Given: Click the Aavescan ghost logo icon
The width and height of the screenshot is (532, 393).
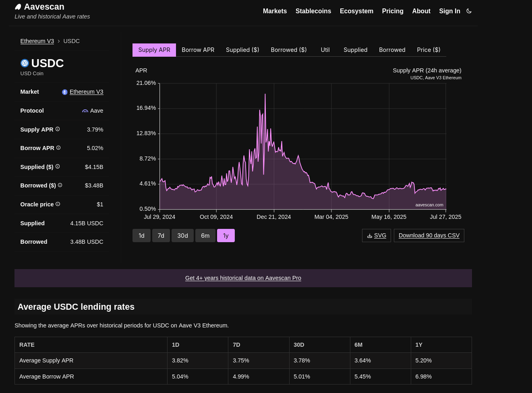Looking at the screenshot, I should (18, 7).
